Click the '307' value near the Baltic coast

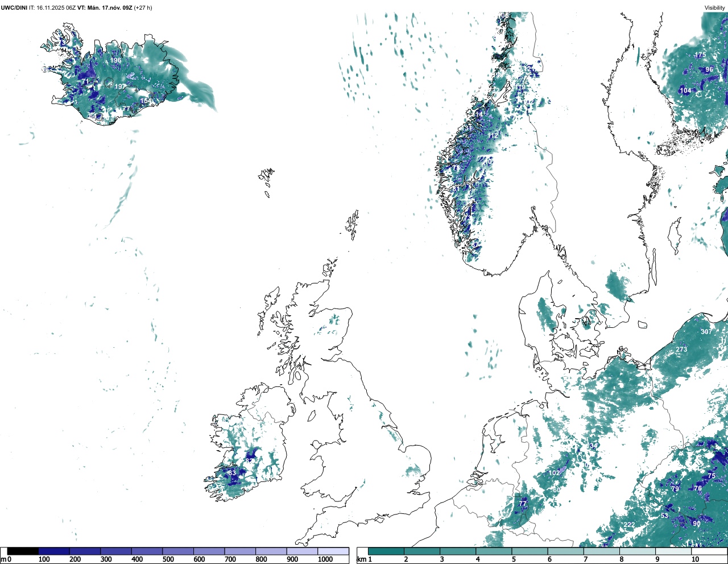(x=706, y=332)
